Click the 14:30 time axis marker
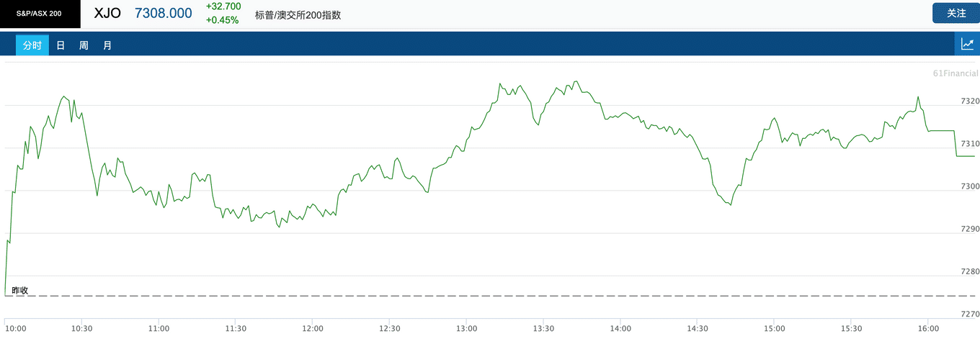980x349 pixels. (x=698, y=329)
